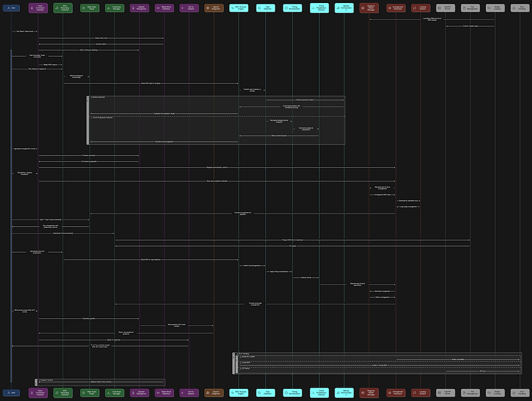This screenshot has height=401, width=532.
Task: Click the warning triangle icon in top Error Handling node
Action: click(x=514, y=8)
